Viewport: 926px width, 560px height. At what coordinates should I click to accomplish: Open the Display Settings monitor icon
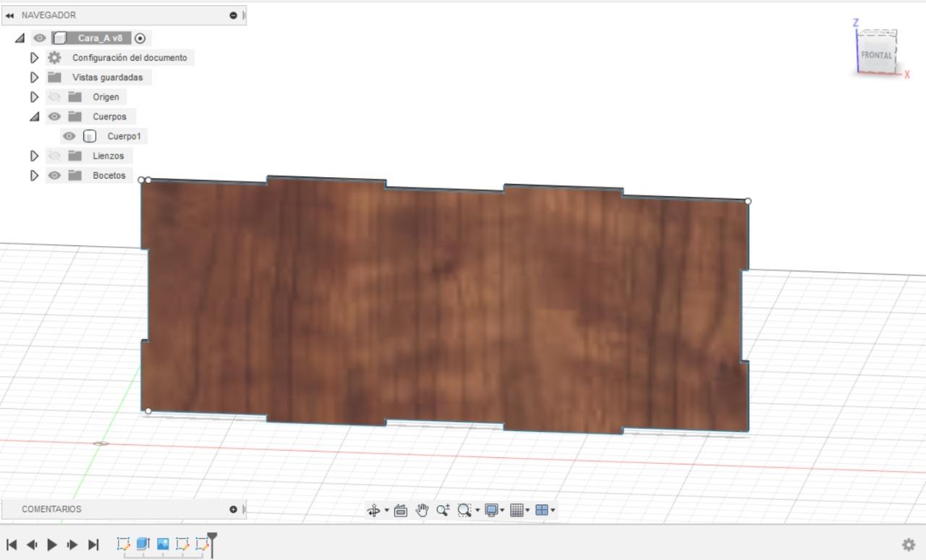[x=491, y=510]
